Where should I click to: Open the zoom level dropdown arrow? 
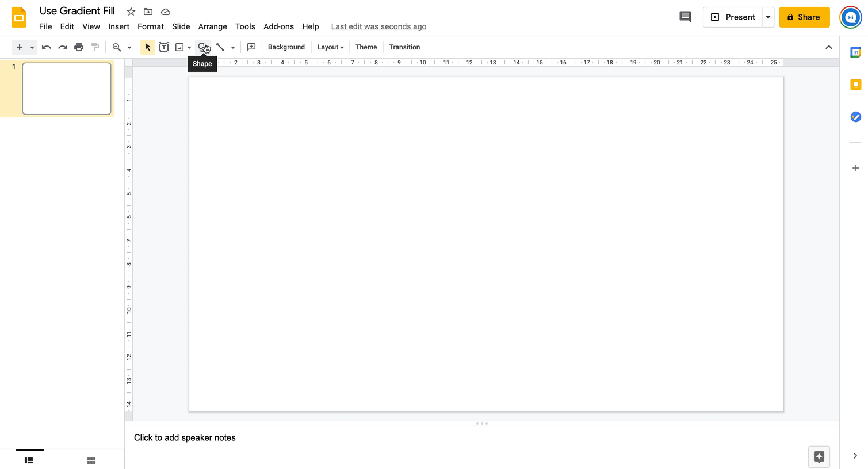(x=129, y=47)
